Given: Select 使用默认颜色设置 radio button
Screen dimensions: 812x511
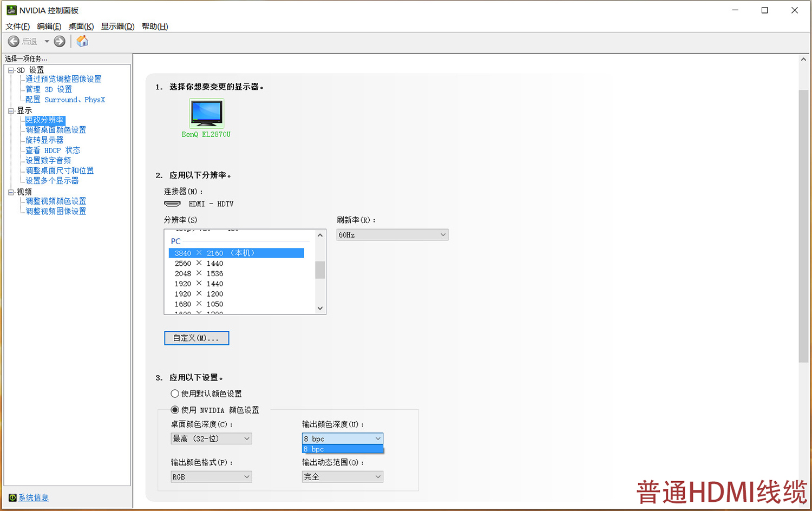Looking at the screenshot, I should point(175,394).
